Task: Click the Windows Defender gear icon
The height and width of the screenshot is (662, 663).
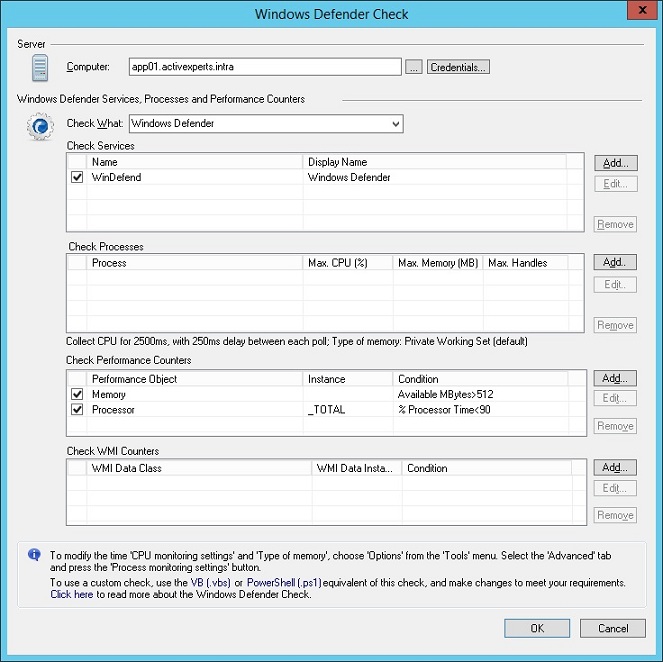Action: coord(40,126)
